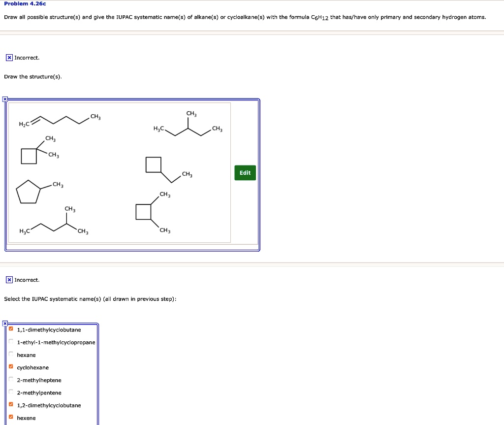Uncheck cyclohexane
504x425 pixels.
point(10,367)
